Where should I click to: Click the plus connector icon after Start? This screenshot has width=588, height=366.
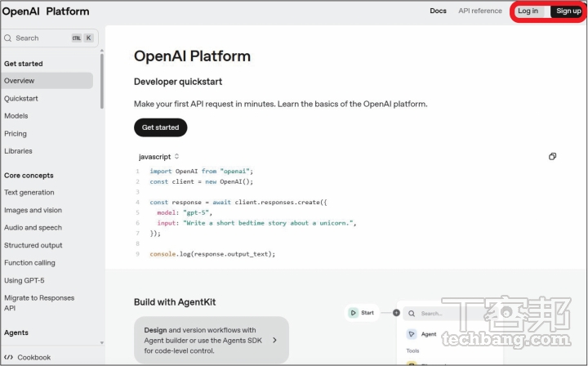[396, 313]
